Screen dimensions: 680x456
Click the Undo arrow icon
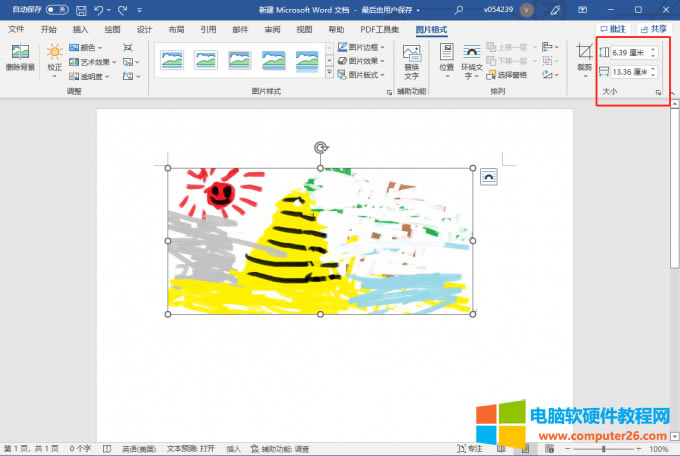(x=98, y=10)
